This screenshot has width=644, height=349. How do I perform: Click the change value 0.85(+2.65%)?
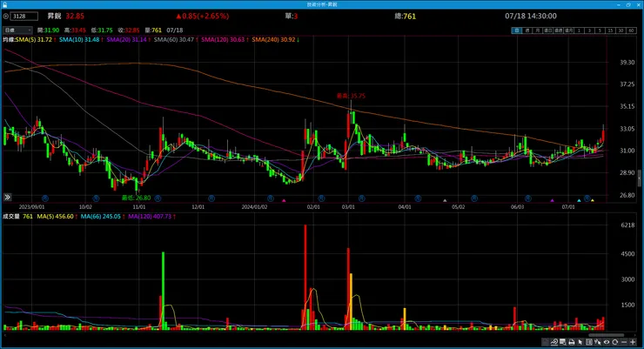(x=203, y=16)
